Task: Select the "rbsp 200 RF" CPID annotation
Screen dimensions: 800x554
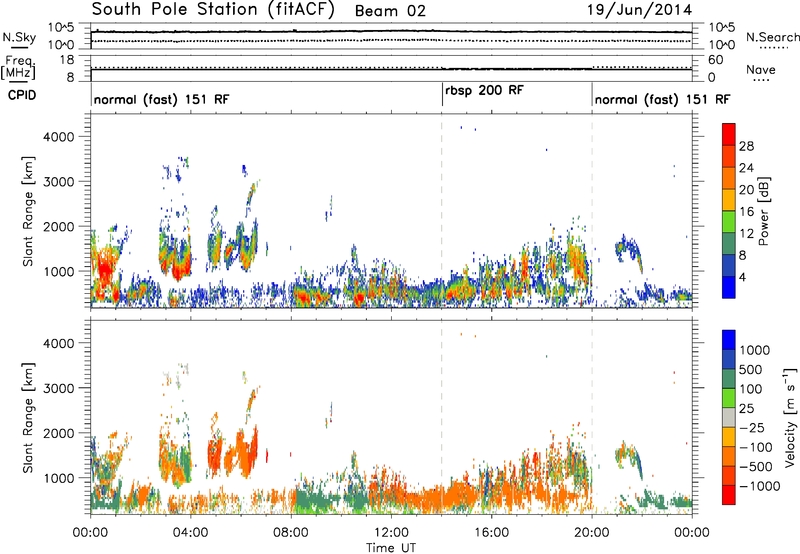Action: pyautogui.click(x=484, y=91)
